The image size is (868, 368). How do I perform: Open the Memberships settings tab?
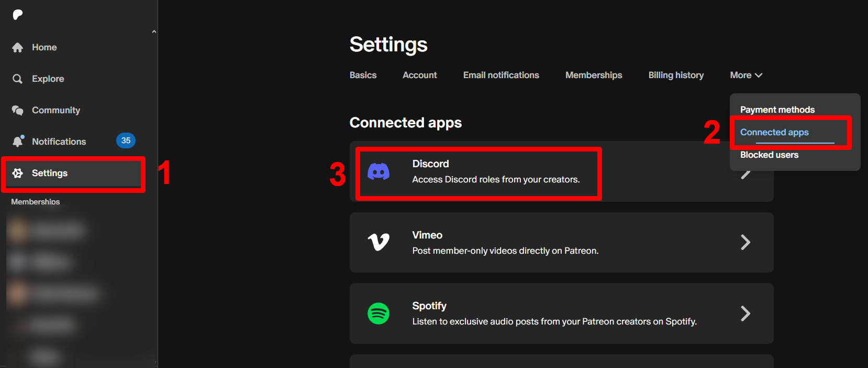594,75
